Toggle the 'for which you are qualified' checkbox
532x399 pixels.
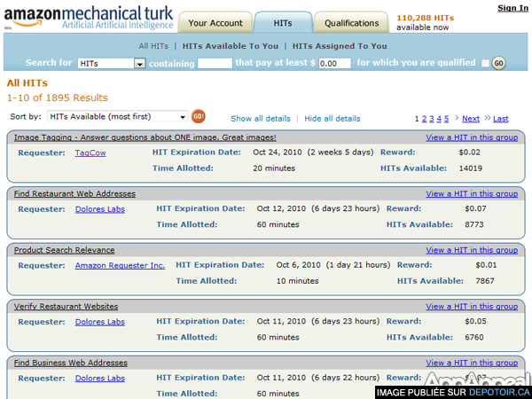point(486,63)
